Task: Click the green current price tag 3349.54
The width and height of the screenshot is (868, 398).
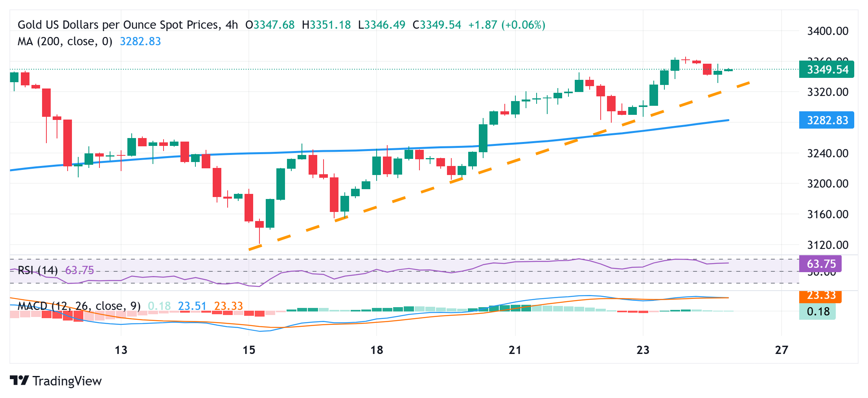Action: pyautogui.click(x=826, y=70)
